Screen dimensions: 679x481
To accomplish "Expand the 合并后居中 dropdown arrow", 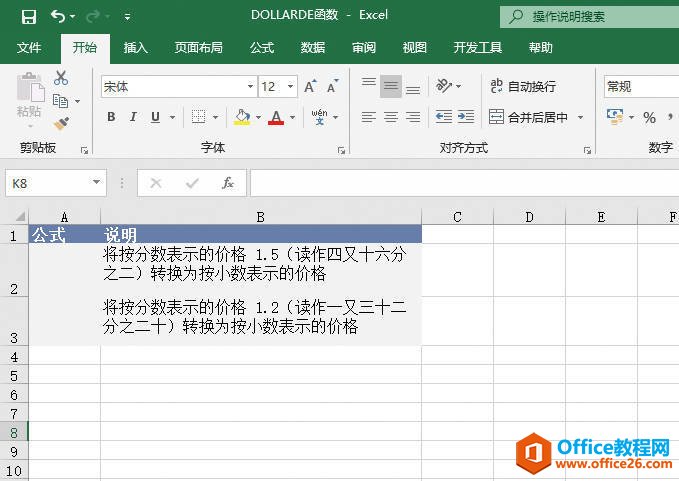I will 580,117.
